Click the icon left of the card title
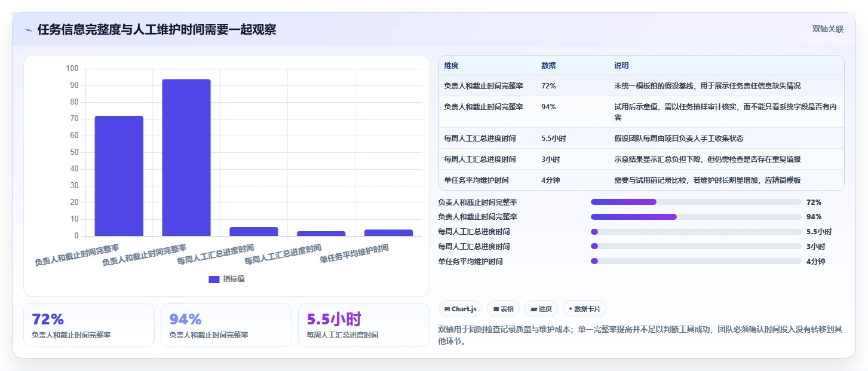The image size is (868, 371). click(x=28, y=30)
